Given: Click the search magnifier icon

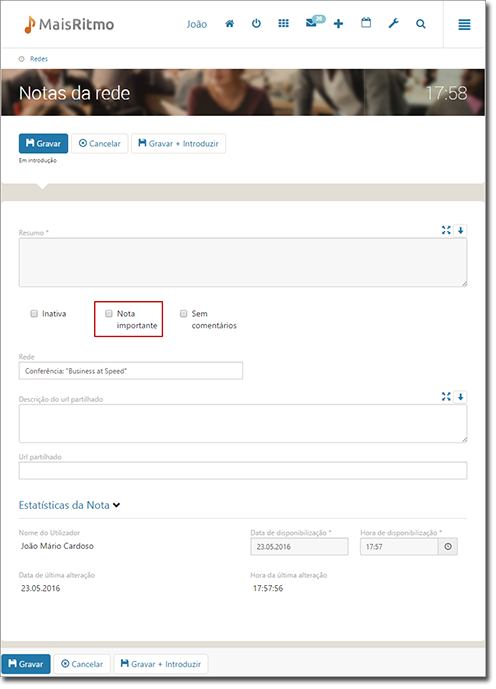Looking at the screenshot, I should (420, 24).
